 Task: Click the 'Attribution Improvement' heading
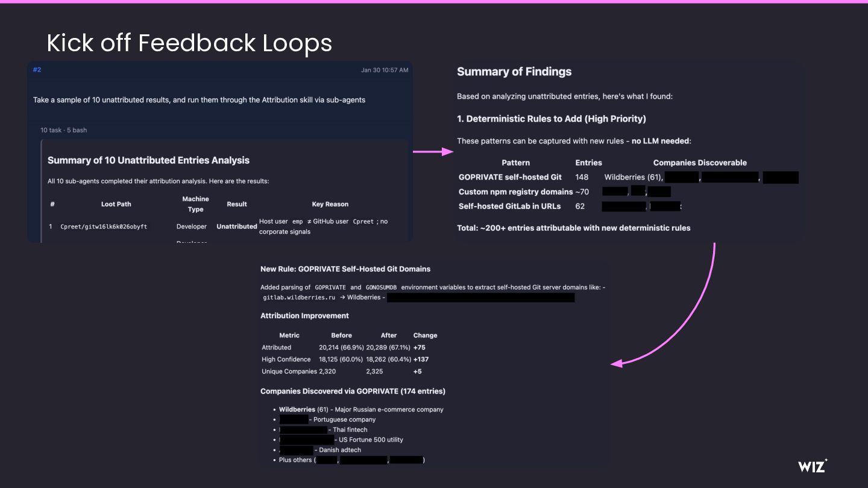click(x=304, y=316)
